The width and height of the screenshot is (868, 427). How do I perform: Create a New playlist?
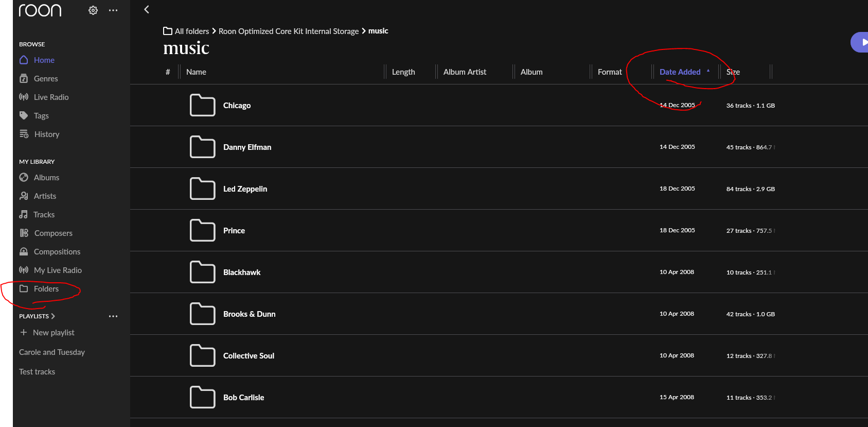pyautogui.click(x=54, y=333)
